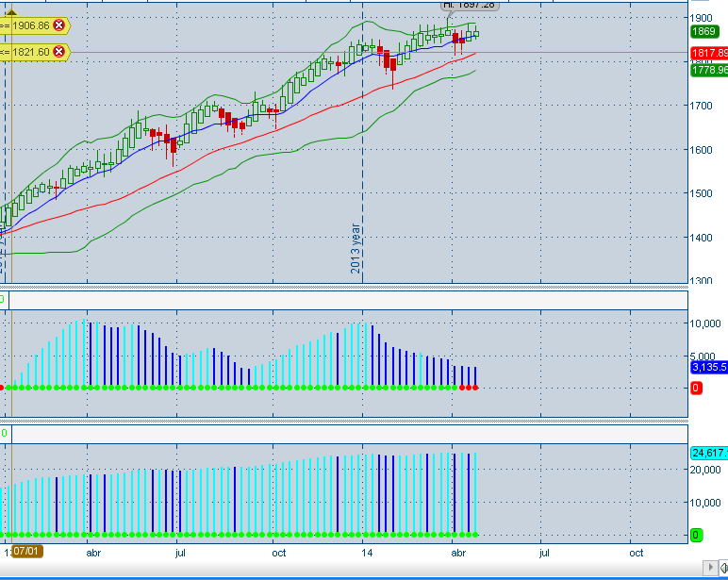Image resolution: width=728 pixels, height=580 pixels.
Task: Click the Hi: 1897.28 price tooltip
Action: click(470, 5)
